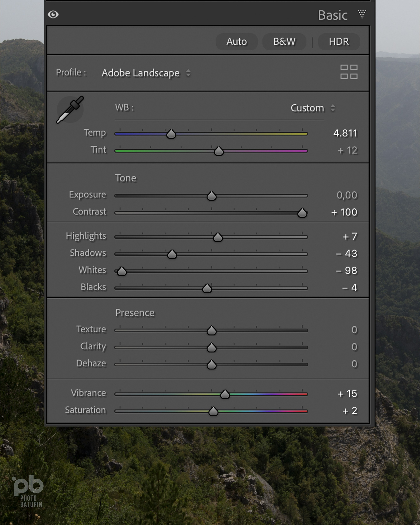Click the Auto tone button
The image size is (420, 525).
(236, 42)
